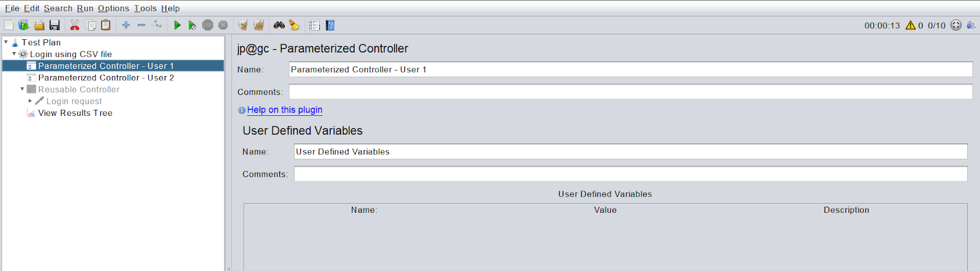Click Start no pauses toolbar icon
This screenshot has width=980, height=271.
click(x=192, y=25)
